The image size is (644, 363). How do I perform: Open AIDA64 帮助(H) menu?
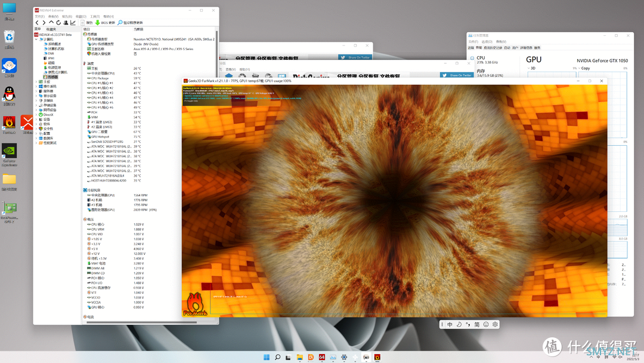click(x=109, y=17)
